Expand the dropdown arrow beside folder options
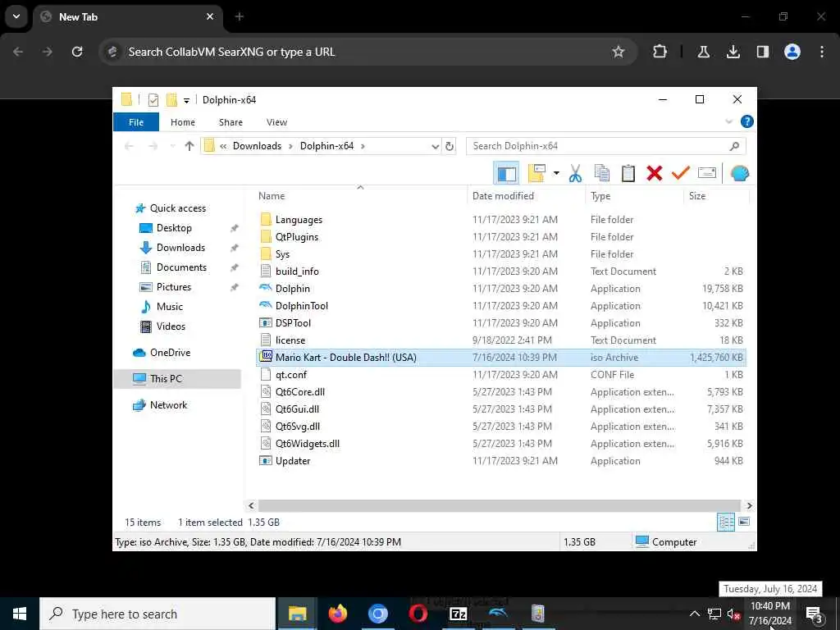 coord(556,173)
